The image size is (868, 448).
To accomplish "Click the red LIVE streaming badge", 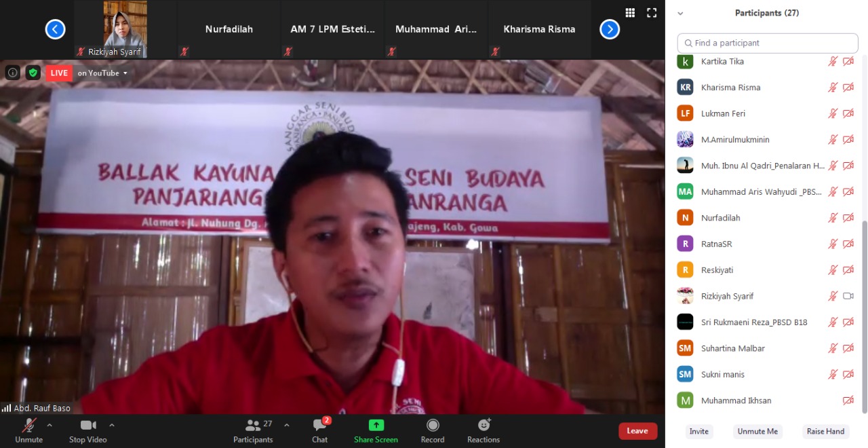I will (x=58, y=73).
